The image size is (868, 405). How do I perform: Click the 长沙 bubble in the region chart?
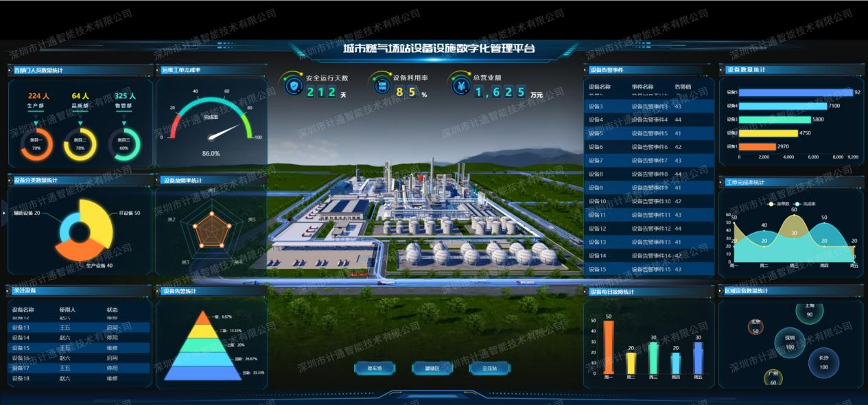click(x=823, y=362)
